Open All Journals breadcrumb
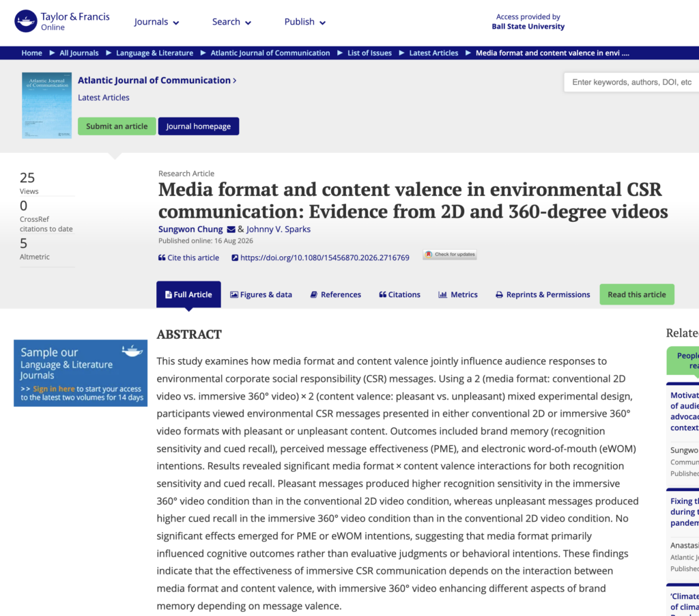This screenshot has width=699, height=616. (x=79, y=53)
